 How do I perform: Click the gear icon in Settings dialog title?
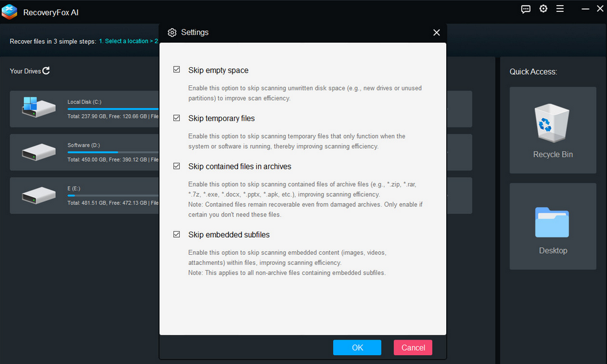click(172, 33)
